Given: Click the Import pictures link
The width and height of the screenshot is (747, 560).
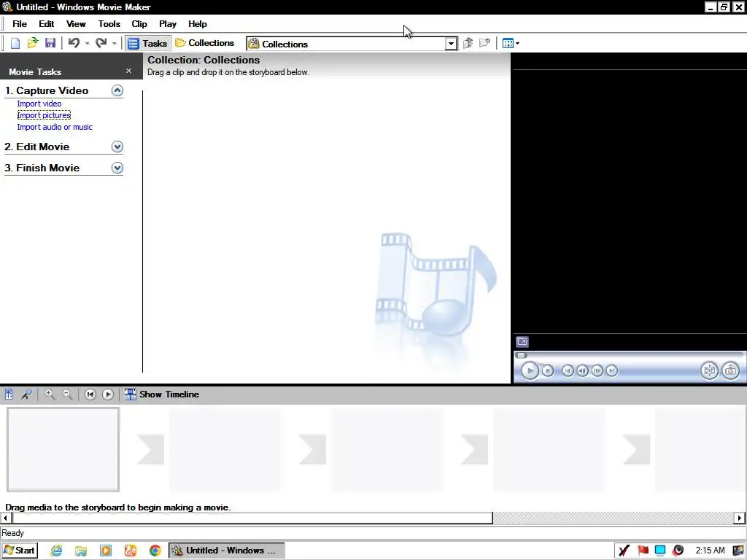Looking at the screenshot, I should coord(44,115).
